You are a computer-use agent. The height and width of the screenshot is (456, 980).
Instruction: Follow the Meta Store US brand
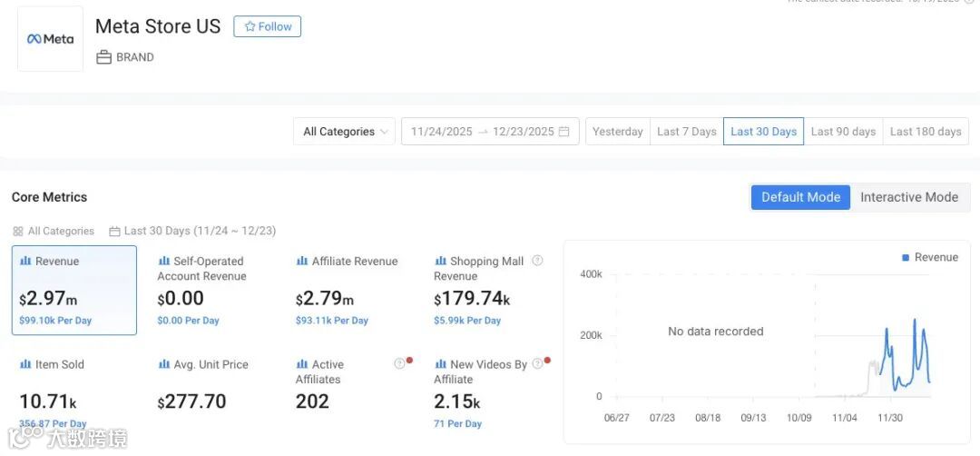[x=268, y=26]
